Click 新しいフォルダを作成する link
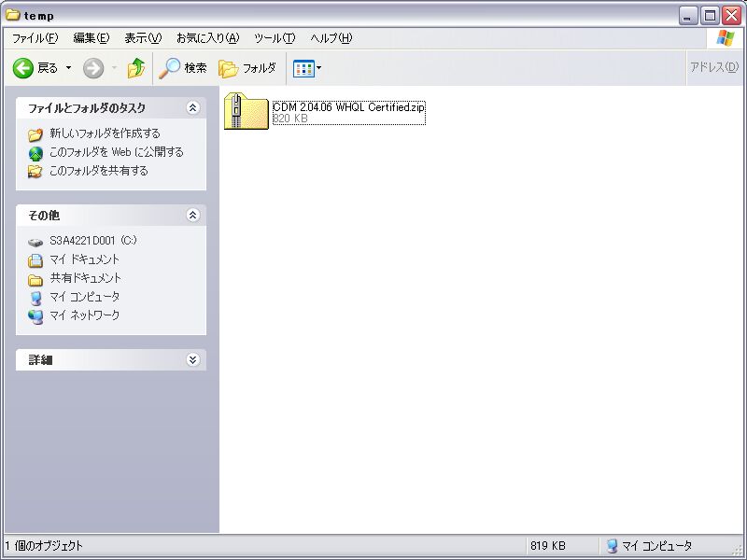 click(x=105, y=133)
